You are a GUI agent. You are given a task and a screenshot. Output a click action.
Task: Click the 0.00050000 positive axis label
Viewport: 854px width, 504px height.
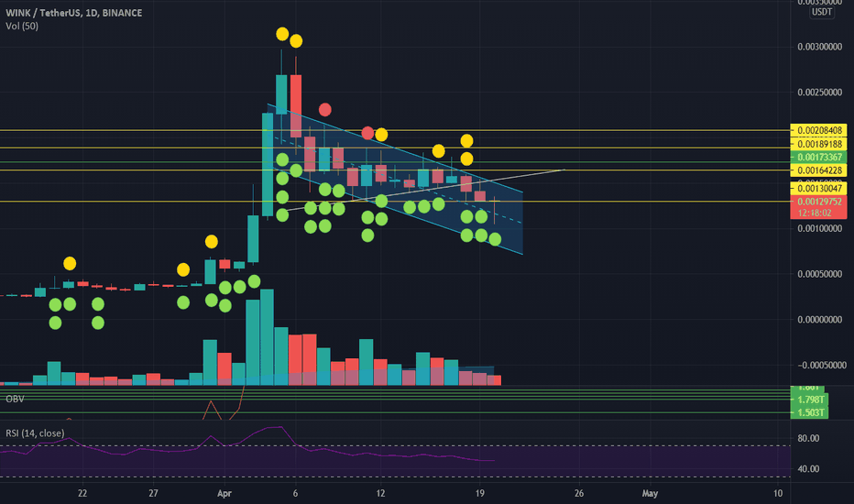pos(819,274)
